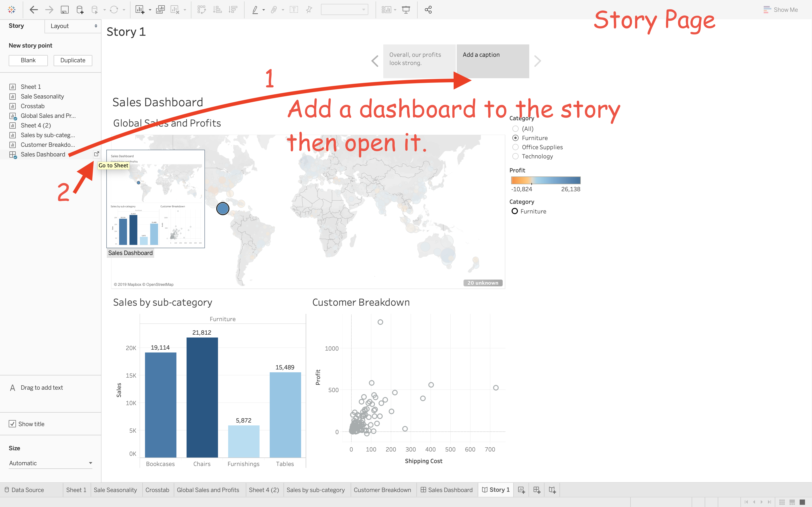Viewport: 812px width, 507px height.
Task: Open the Layout pane dropdown
Action: point(73,26)
